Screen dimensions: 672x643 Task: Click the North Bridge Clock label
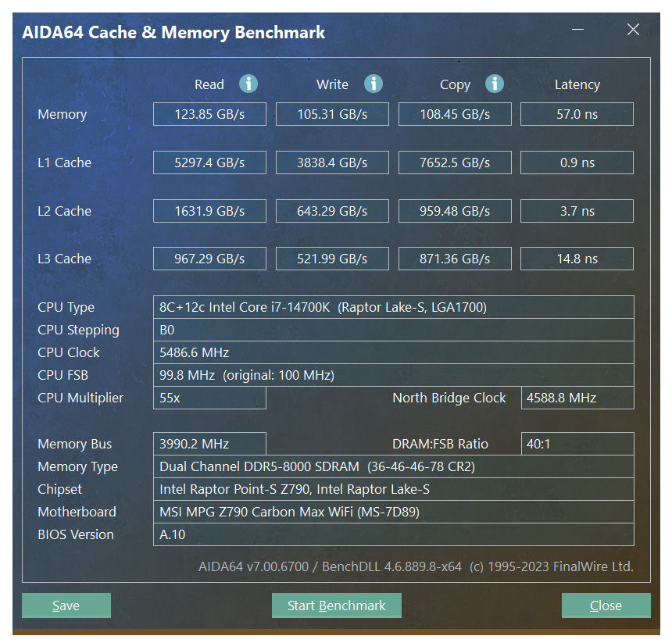[449, 398]
